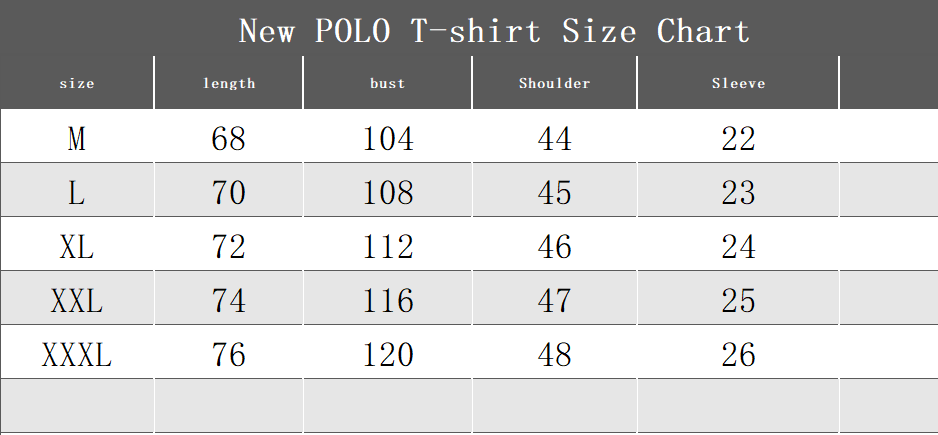938x435 pixels.
Task: Click the size 'M' cell
Action: [77, 138]
